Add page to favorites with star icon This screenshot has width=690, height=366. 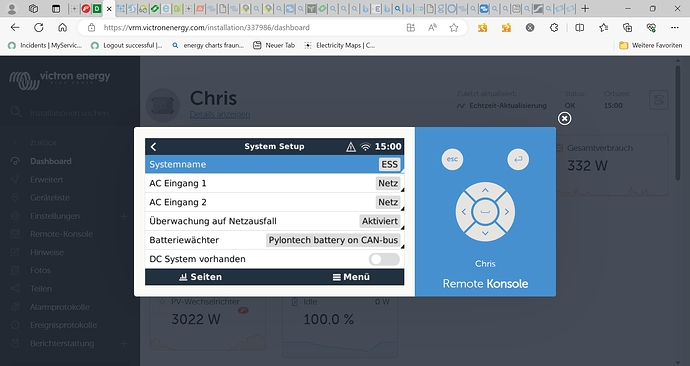454,28
